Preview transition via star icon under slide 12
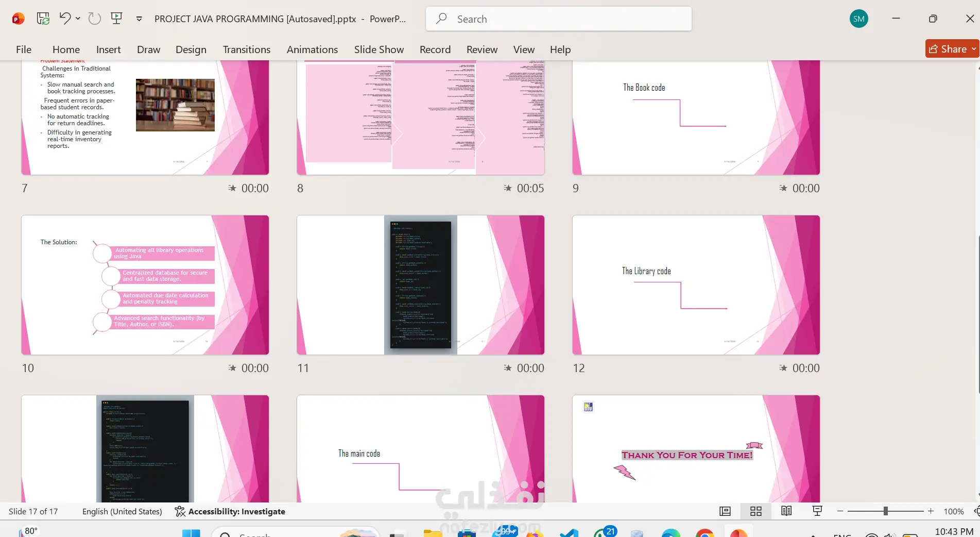The image size is (980, 537). 783,368
